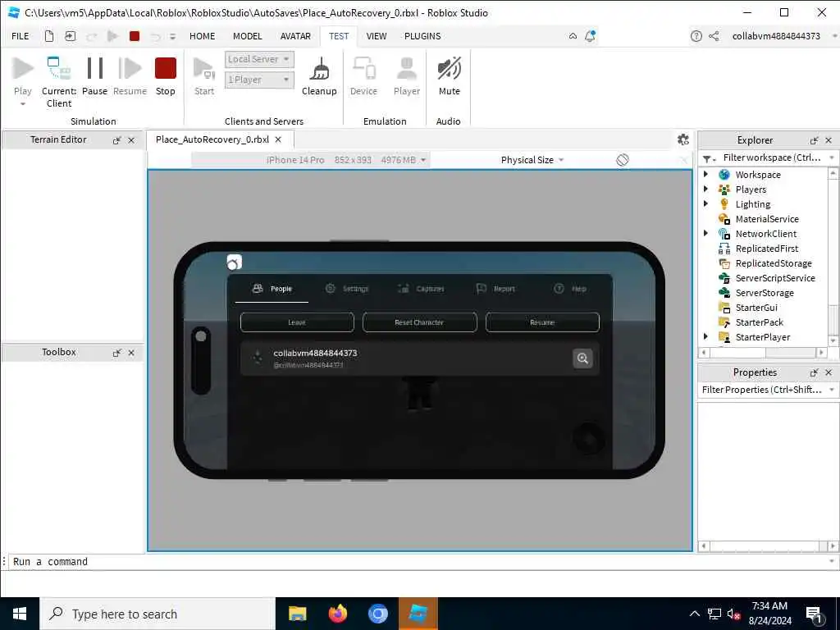Viewport: 840px width, 630px height.
Task: Click the Roblox menu icon in emulated phone
Action: (234, 262)
